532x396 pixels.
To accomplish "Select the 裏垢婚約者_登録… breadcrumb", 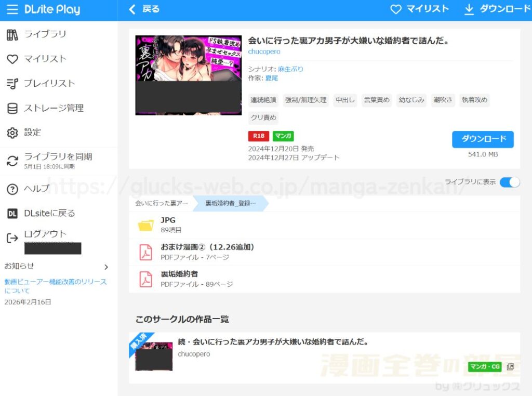I will pyautogui.click(x=230, y=203).
